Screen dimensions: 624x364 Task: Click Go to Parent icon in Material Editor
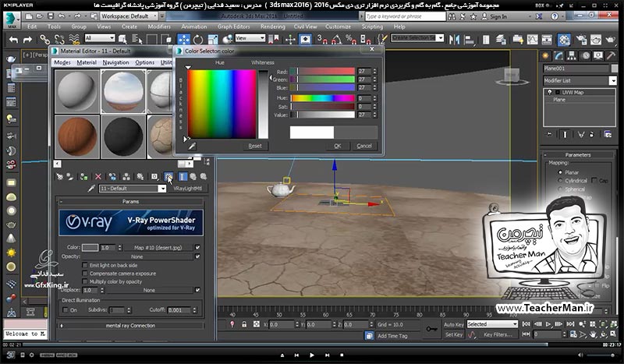[x=193, y=177]
